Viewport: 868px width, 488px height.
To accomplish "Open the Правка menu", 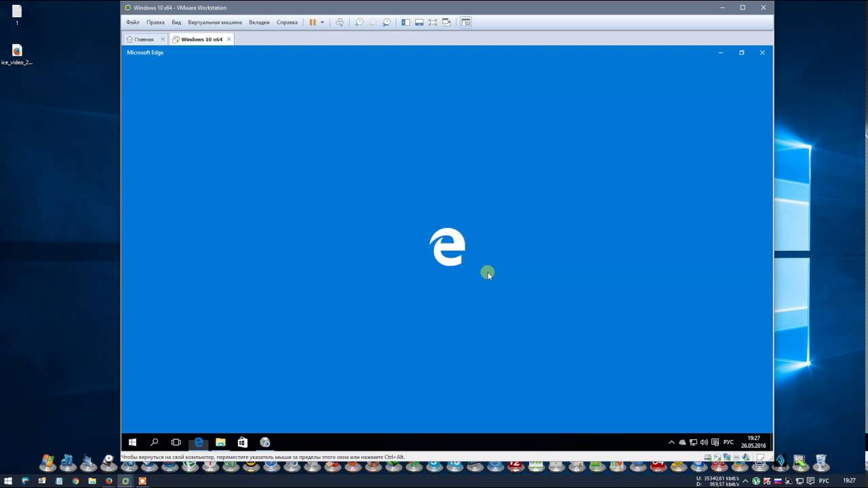I will coord(155,22).
